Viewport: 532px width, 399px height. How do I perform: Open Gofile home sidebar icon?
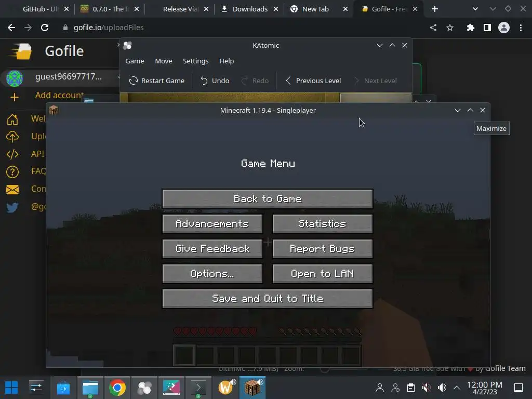coord(12,119)
